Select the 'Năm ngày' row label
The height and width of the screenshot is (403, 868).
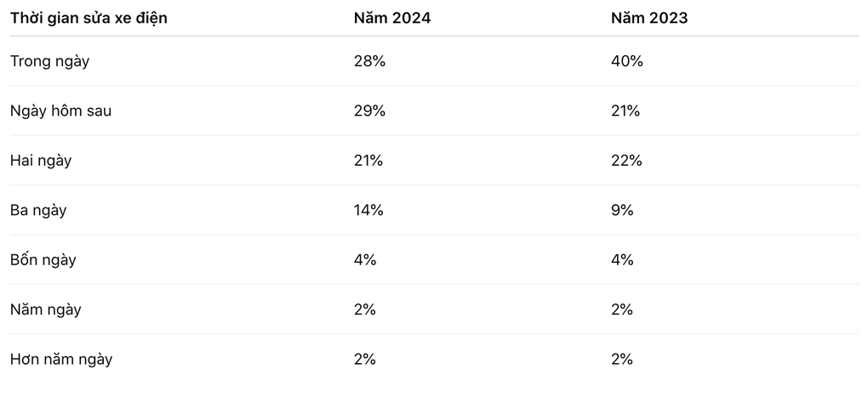click(x=45, y=309)
